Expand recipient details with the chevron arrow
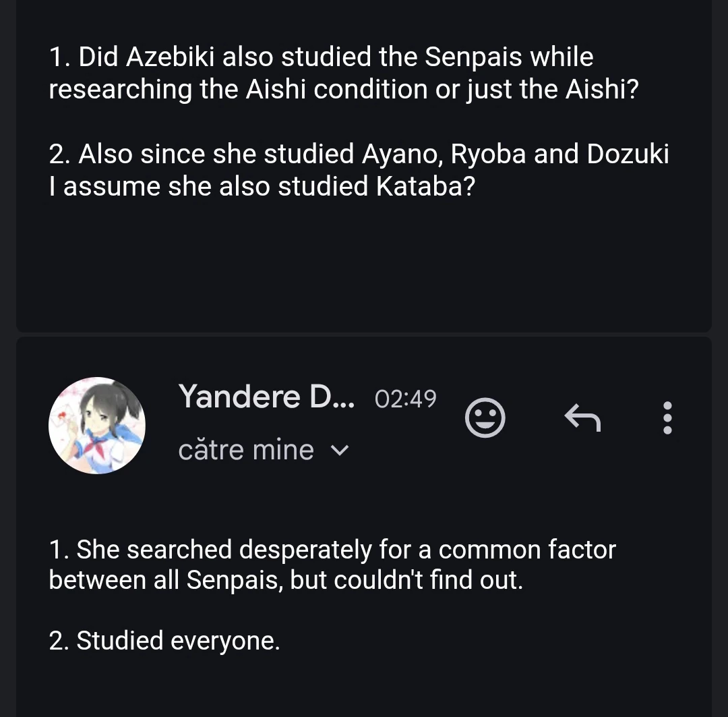The height and width of the screenshot is (717, 728). pyautogui.click(x=342, y=451)
